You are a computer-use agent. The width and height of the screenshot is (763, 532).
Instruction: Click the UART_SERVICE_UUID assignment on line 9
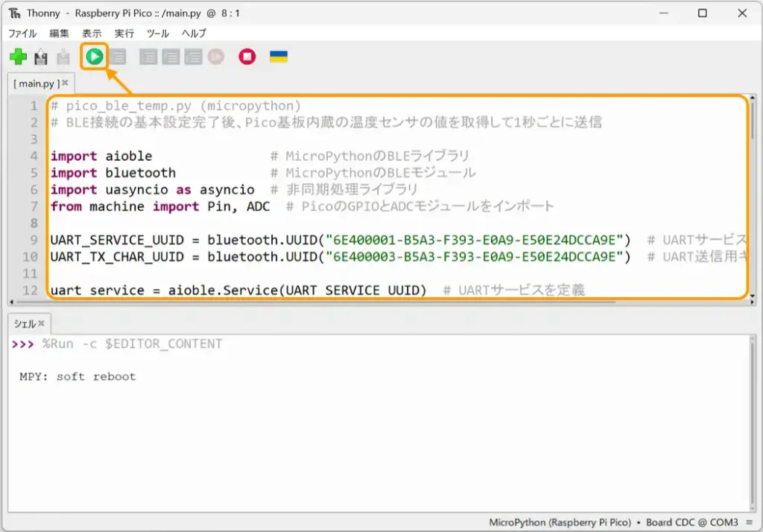coord(340,240)
